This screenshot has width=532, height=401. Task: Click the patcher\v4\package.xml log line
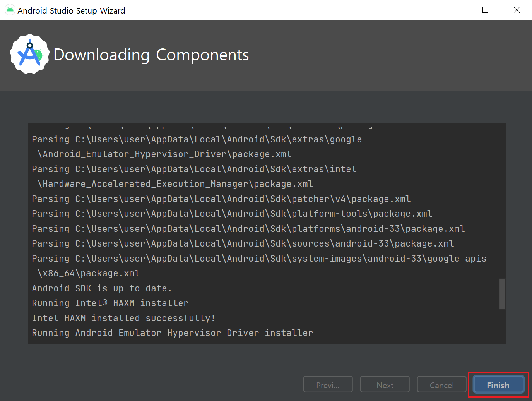click(221, 199)
